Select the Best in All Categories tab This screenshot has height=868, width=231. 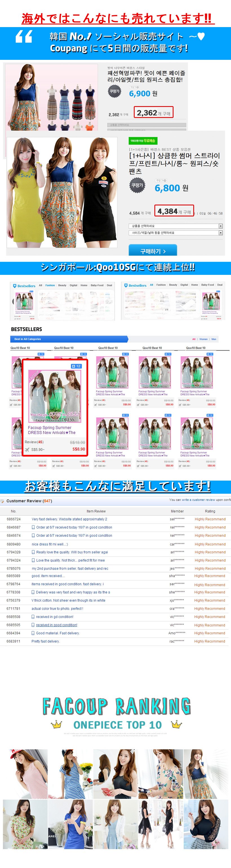pyautogui.click(x=28, y=339)
